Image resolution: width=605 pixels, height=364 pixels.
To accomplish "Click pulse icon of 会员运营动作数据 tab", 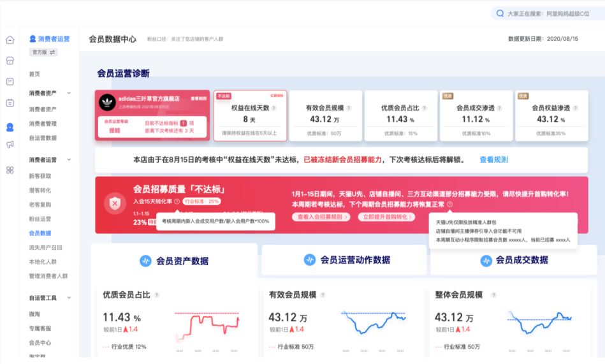I will point(309,260).
